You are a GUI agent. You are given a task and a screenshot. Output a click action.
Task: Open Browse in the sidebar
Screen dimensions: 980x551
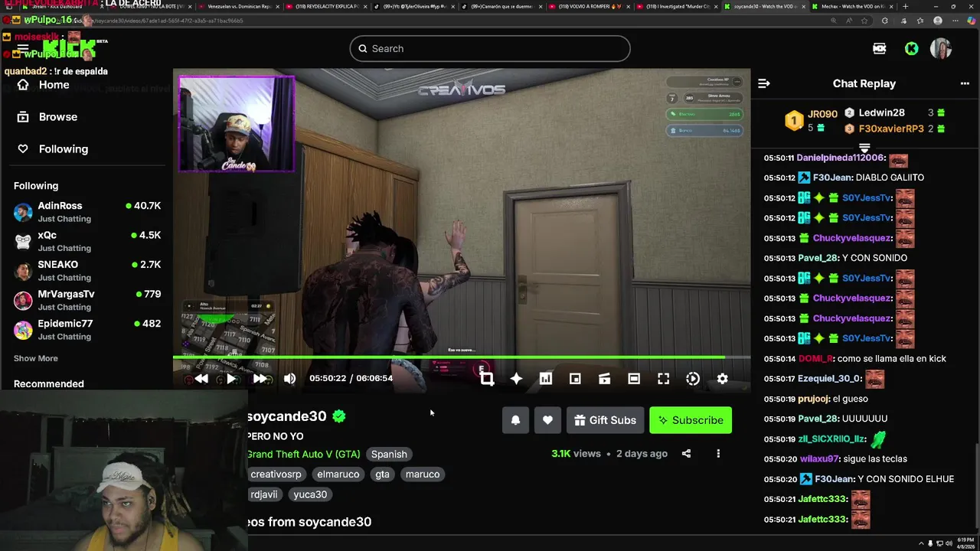[48, 117]
